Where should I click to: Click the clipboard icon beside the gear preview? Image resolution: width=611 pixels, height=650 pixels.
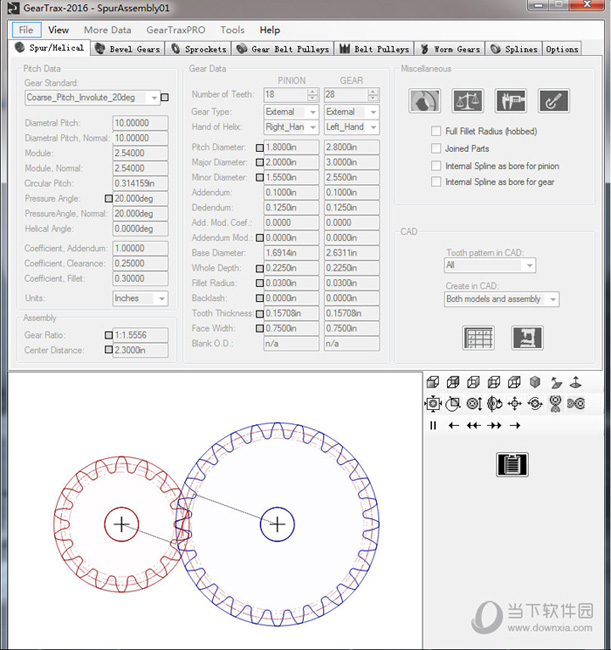coord(512,464)
